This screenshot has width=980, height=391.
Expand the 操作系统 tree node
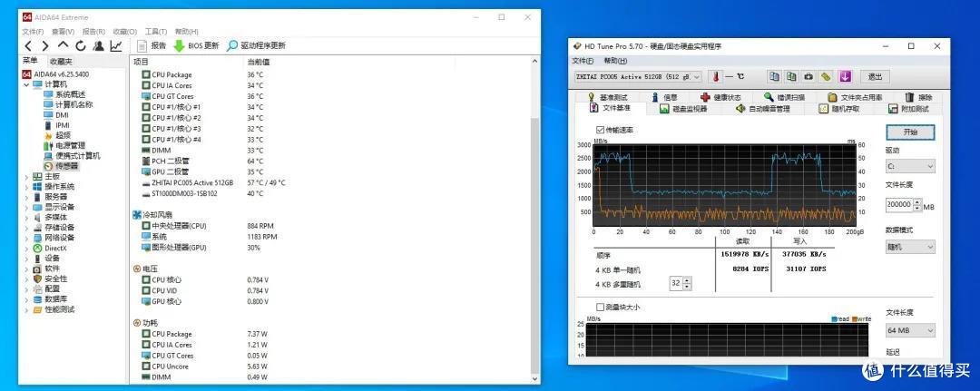27,186
